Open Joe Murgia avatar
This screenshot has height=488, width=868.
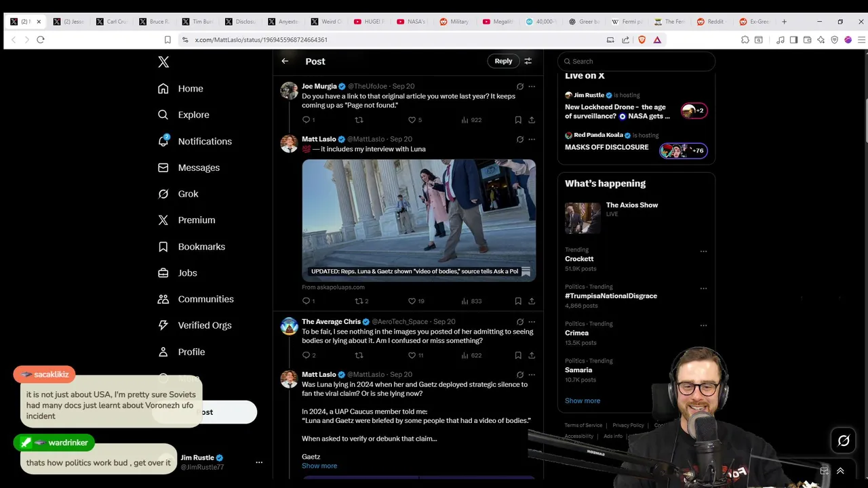pos(290,91)
